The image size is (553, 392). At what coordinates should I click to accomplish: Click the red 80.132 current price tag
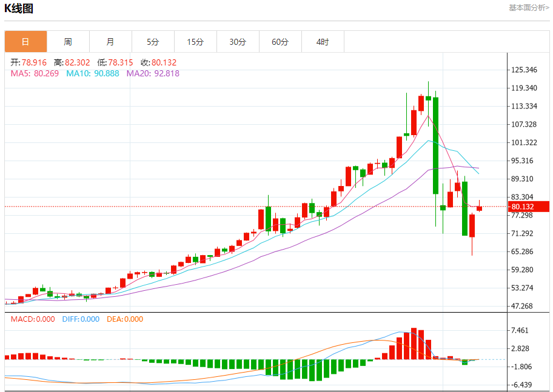point(529,207)
